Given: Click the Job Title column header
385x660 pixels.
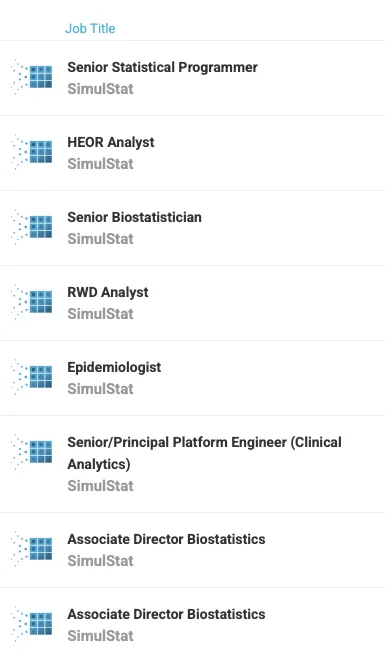Looking at the screenshot, I should (x=90, y=28).
